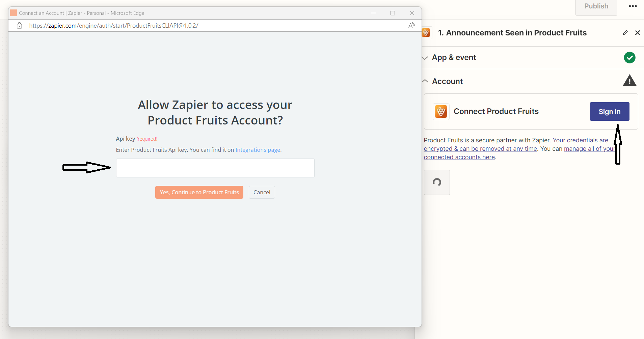This screenshot has height=339, width=644.
Task: Click the Cancel button
Action: pos(262,192)
